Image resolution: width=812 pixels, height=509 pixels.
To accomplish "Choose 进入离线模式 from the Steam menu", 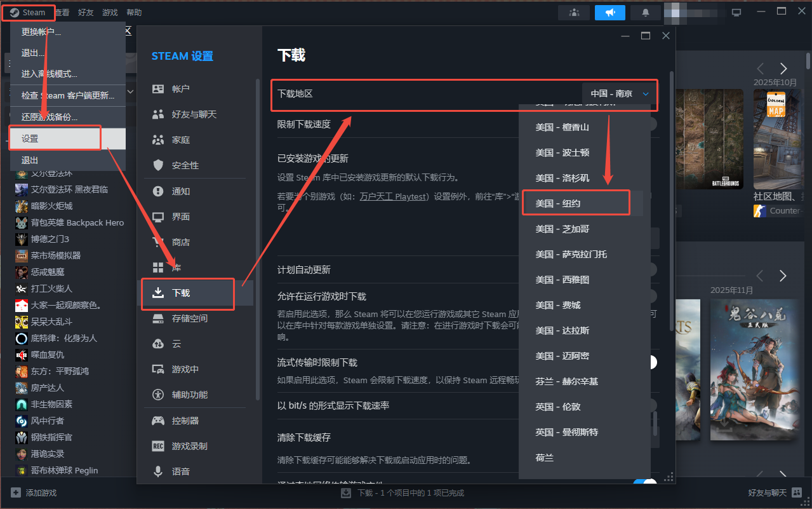I will point(50,74).
